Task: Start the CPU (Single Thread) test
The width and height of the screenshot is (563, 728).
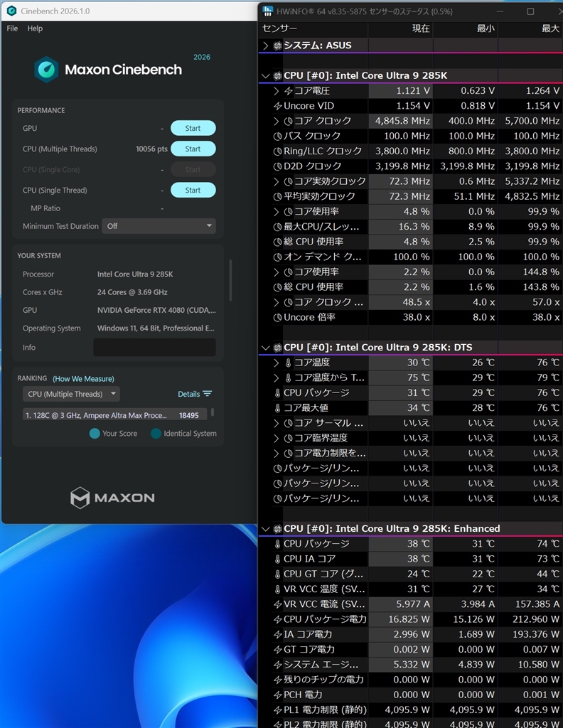Action: 193,190
